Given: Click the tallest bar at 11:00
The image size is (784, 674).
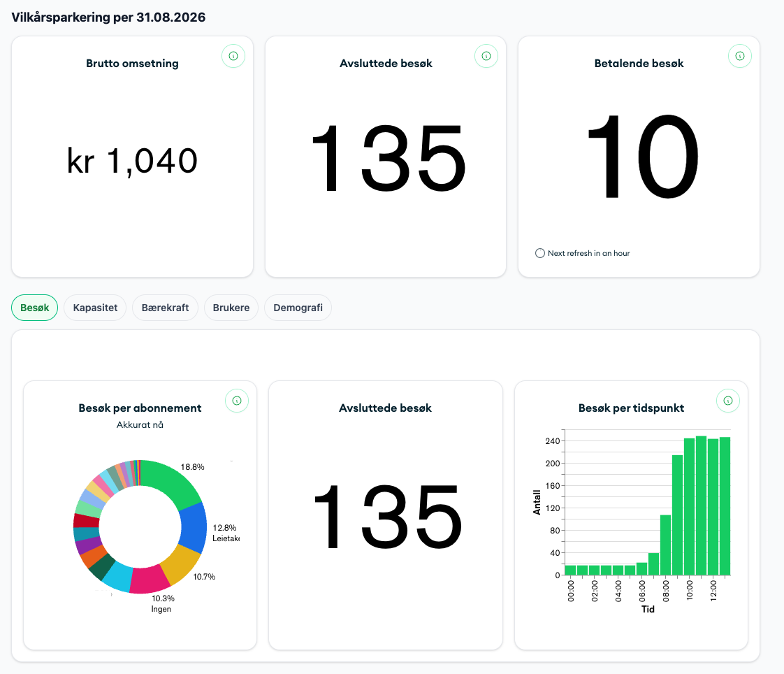Looking at the screenshot, I should coord(701,505).
